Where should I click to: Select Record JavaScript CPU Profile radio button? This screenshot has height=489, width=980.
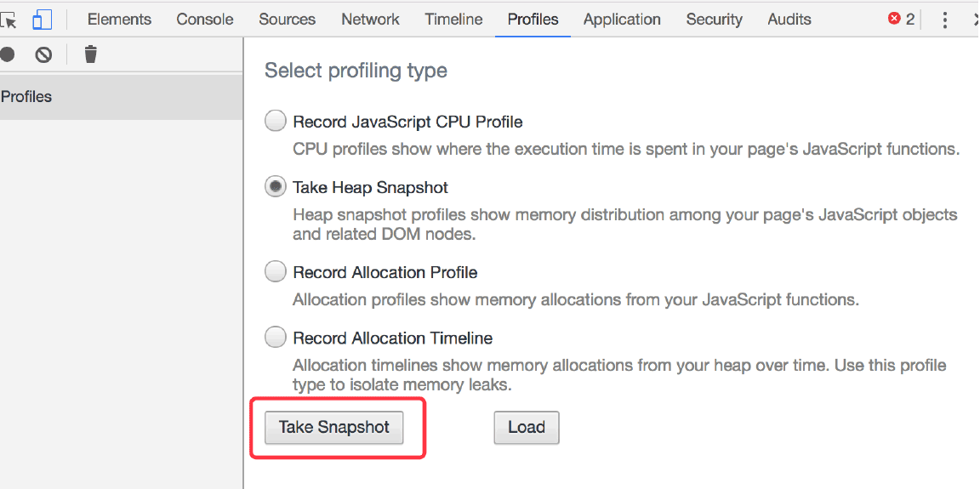coord(275,121)
